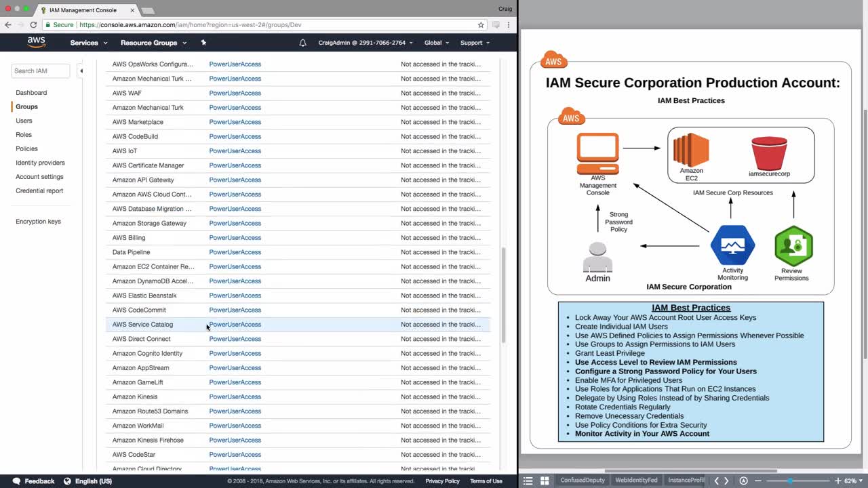
Task: Open Users in the IAM sidebar
Action: [24, 121]
